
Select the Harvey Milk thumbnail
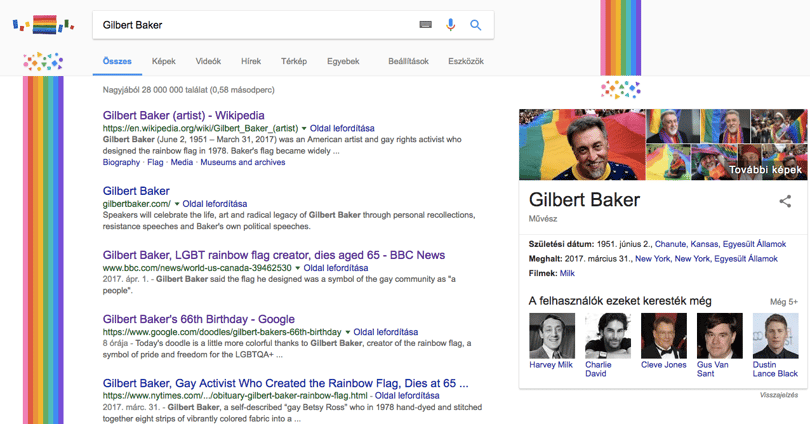click(552, 336)
